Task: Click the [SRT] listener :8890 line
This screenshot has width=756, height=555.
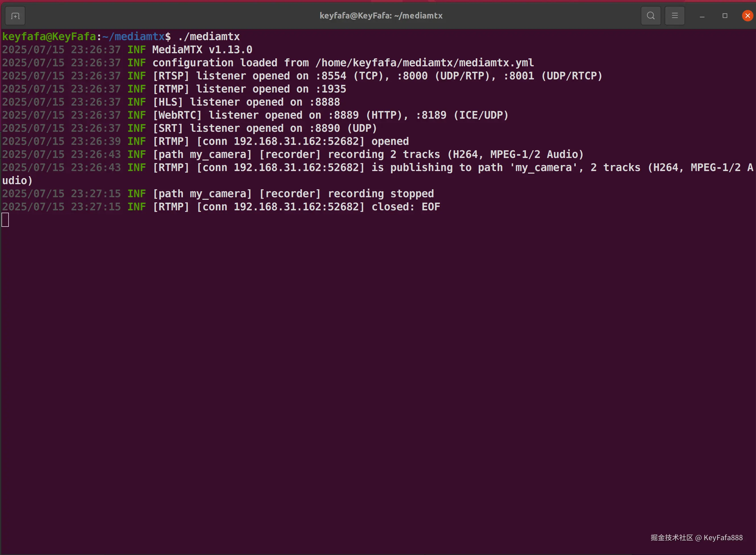Action: tap(265, 128)
